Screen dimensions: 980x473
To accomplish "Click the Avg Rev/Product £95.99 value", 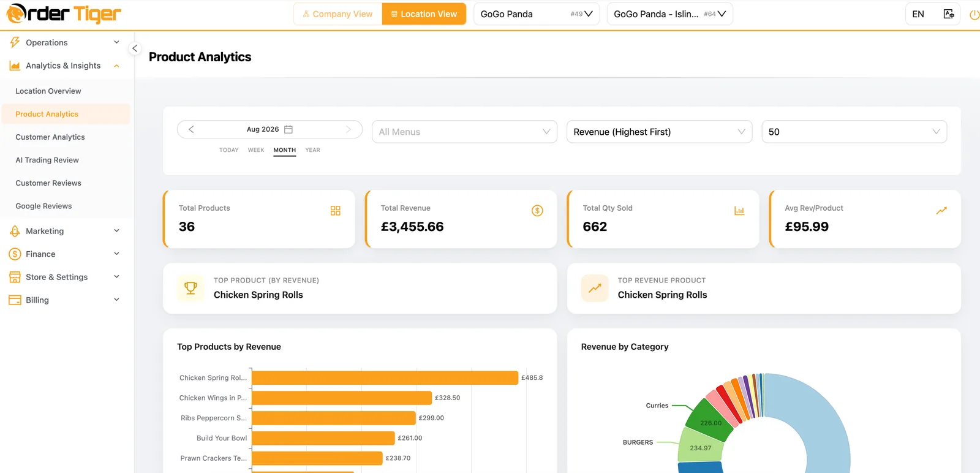I will (x=807, y=227).
